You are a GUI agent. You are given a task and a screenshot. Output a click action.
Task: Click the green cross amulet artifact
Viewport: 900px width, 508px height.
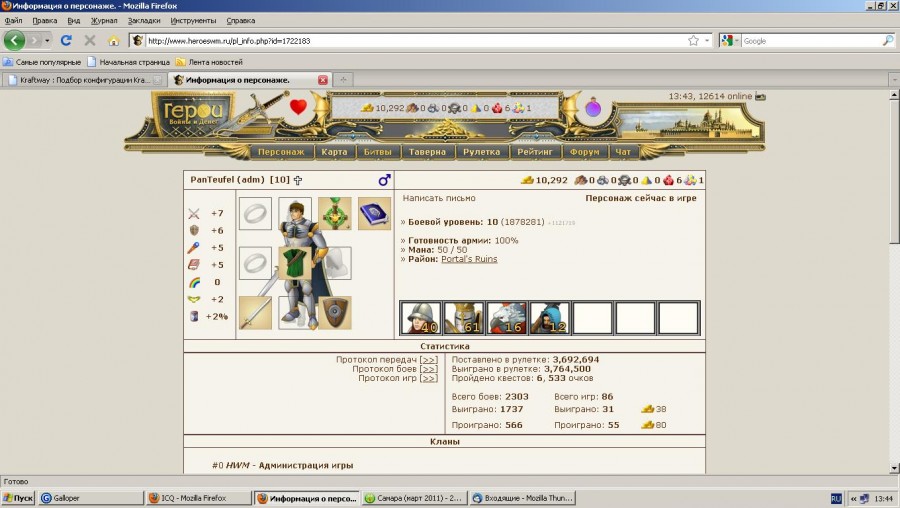point(335,214)
